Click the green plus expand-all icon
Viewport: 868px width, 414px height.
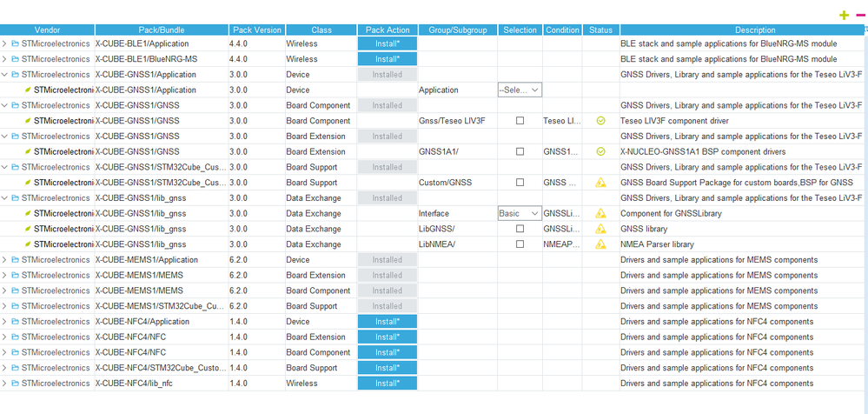pyautogui.click(x=844, y=16)
